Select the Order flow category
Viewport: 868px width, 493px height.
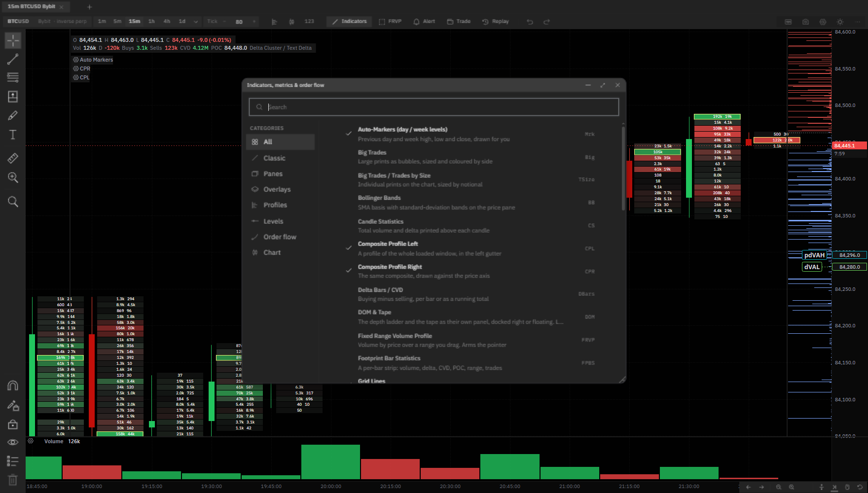click(x=280, y=237)
